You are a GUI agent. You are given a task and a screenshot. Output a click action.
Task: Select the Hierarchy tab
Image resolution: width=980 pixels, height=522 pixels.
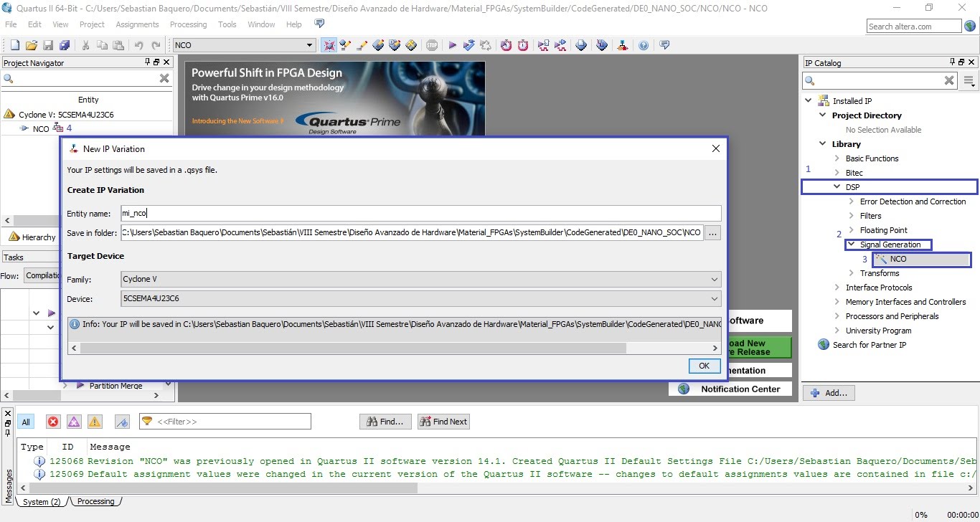click(x=32, y=237)
